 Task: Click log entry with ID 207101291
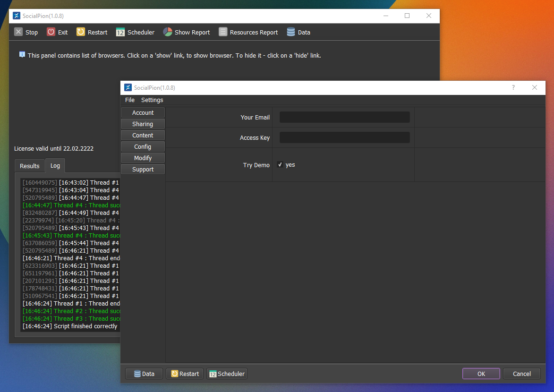[x=71, y=281]
